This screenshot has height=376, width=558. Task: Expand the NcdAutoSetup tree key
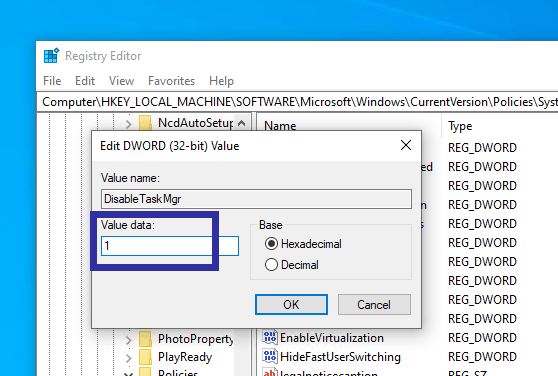pyautogui.click(x=128, y=124)
